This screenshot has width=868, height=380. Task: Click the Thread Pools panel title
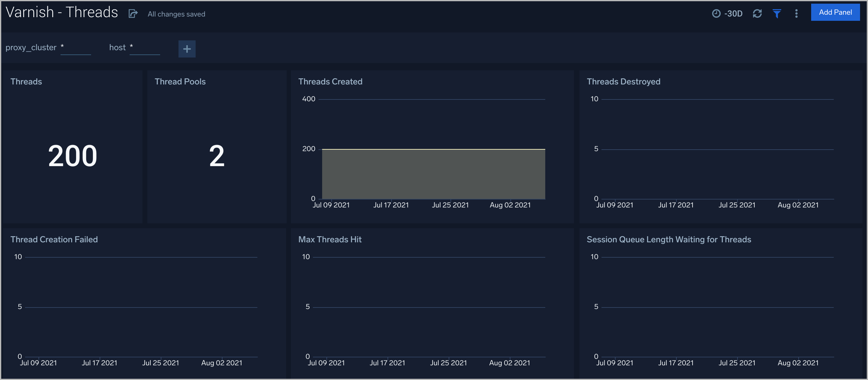click(180, 81)
